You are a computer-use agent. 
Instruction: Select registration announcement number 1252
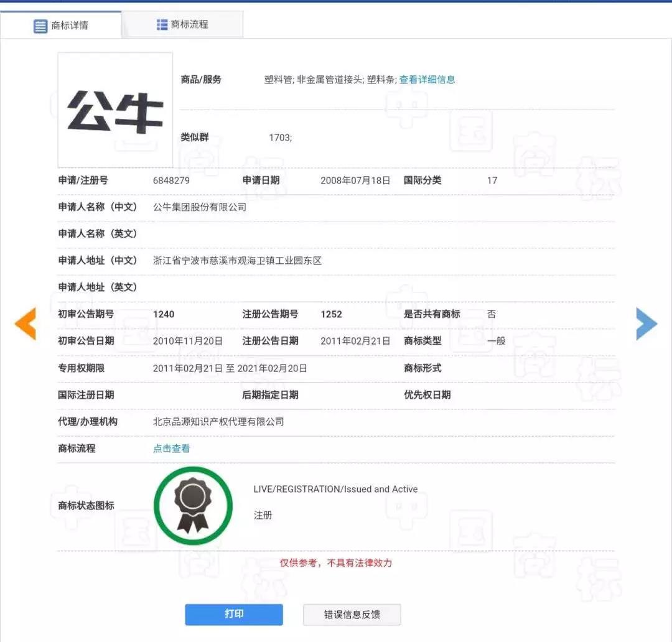(331, 314)
